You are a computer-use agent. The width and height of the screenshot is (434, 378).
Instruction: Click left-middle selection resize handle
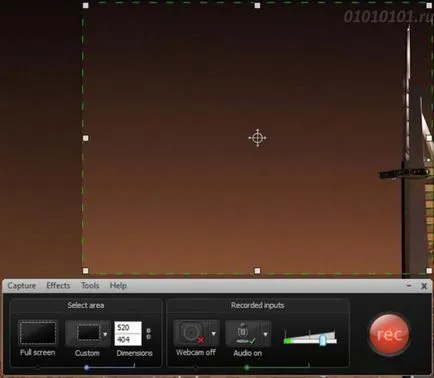86,138
